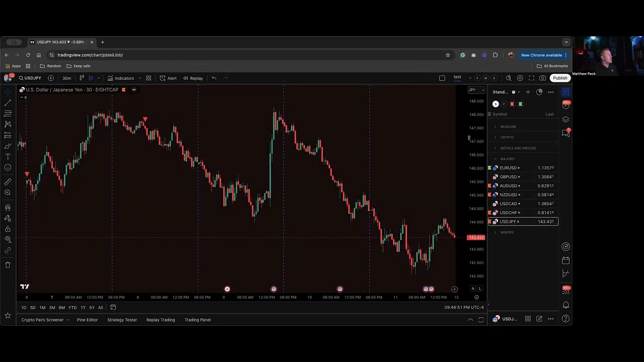644x362 pixels.
Task: Filter watchlist by green flag
Action: point(521,104)
